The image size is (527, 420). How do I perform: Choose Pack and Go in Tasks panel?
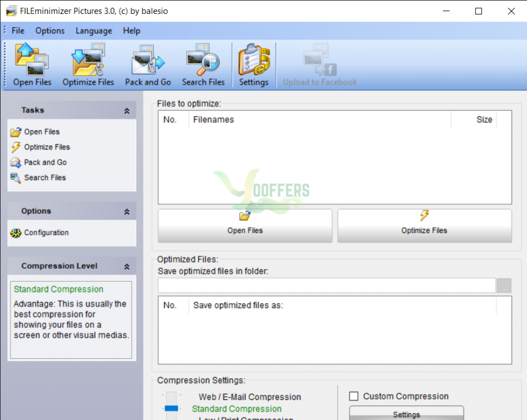[x=39, y=162]
